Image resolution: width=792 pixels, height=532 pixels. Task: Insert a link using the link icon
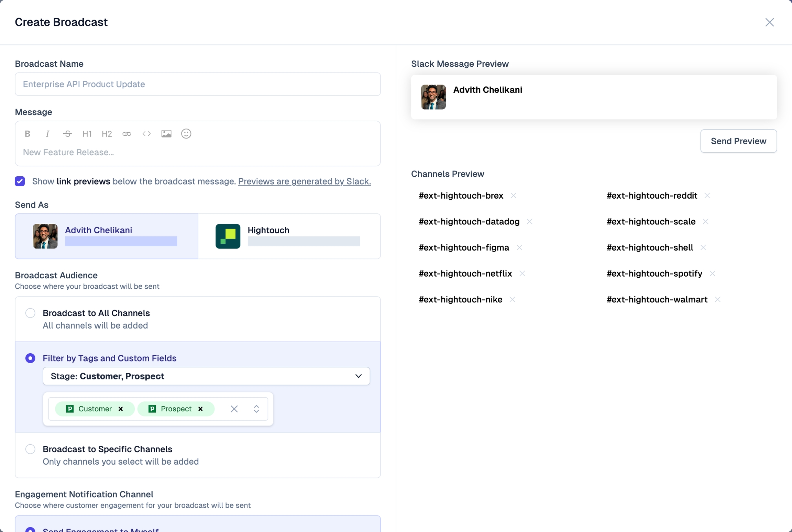point(127,134)
